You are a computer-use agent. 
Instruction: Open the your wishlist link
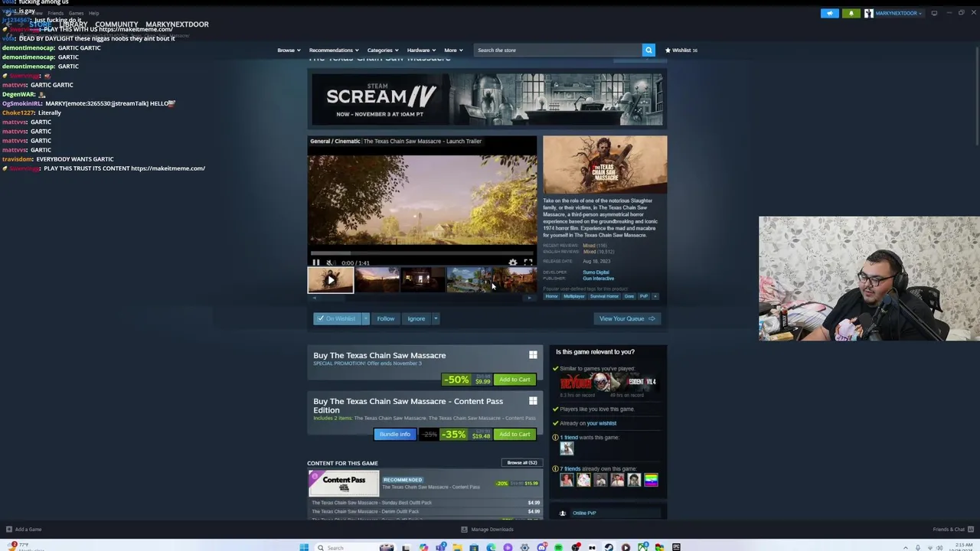[601, 423]
